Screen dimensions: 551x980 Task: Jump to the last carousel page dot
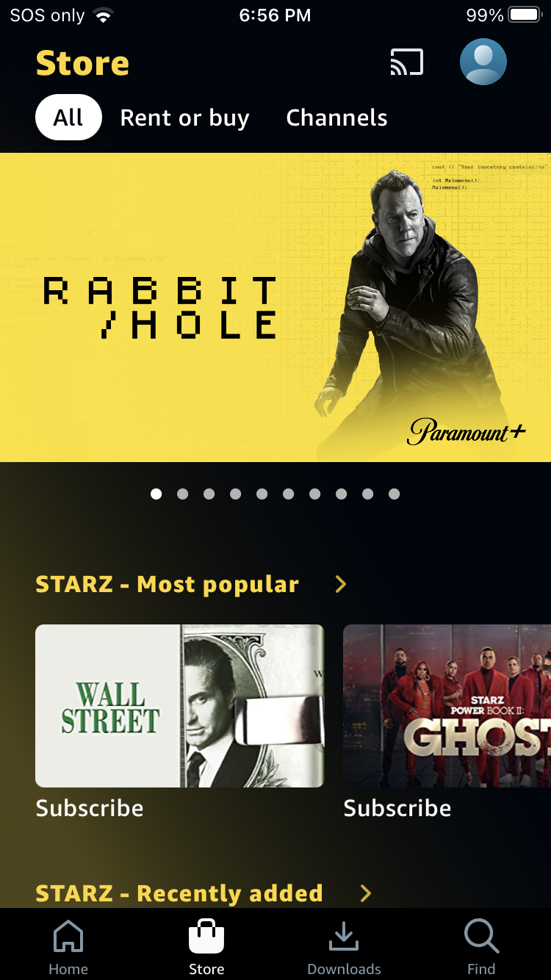pyautogui.click(x=394, y=494)
